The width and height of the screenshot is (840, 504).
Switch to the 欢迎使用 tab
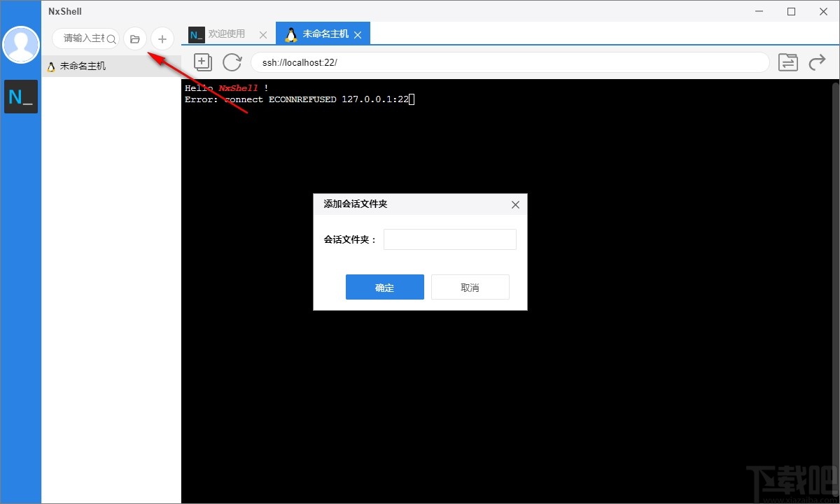click(x=224, y=34)
